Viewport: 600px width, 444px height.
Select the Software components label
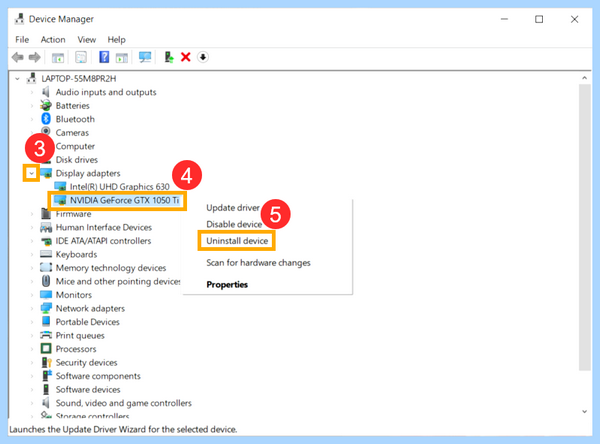(98, 376)
